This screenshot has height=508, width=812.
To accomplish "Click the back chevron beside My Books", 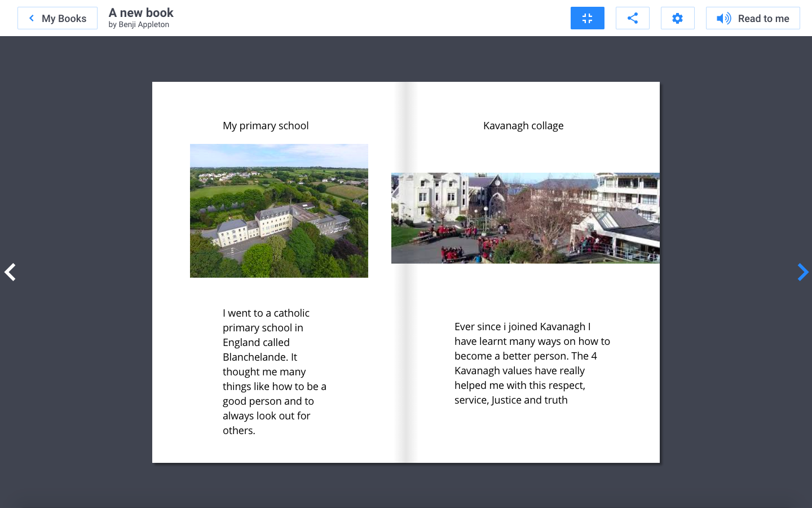I will (32, 18).
